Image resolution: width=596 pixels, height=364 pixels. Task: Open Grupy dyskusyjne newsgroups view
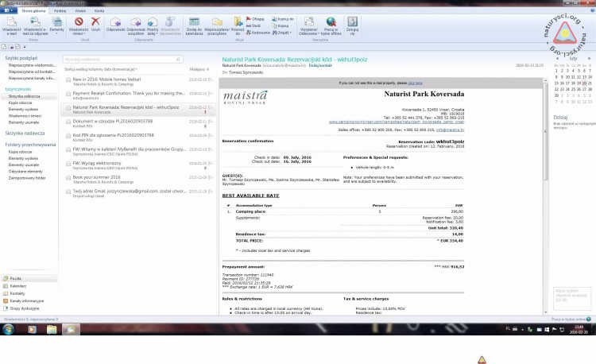tap(25, 308)
